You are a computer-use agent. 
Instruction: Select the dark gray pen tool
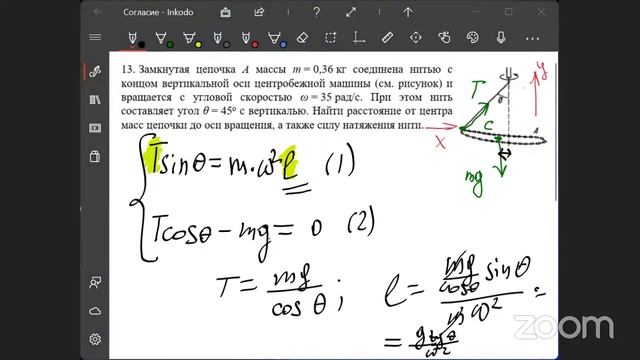(x=219, y=38)
